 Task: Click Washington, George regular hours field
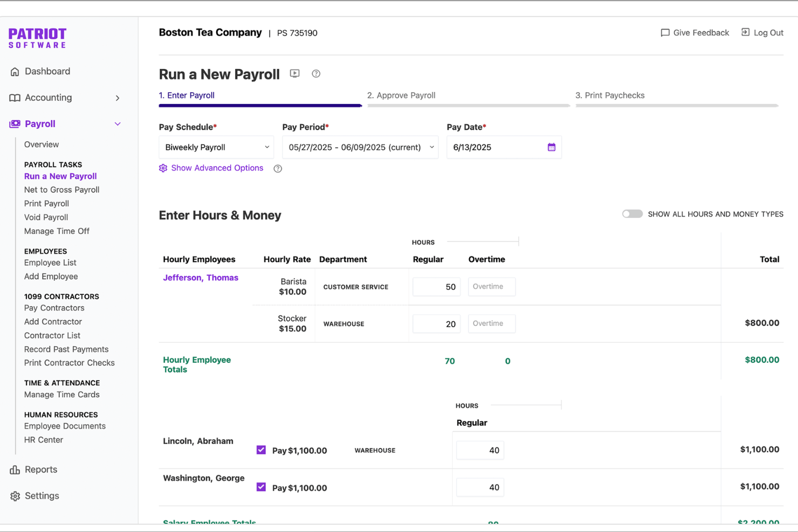(480, 487)
